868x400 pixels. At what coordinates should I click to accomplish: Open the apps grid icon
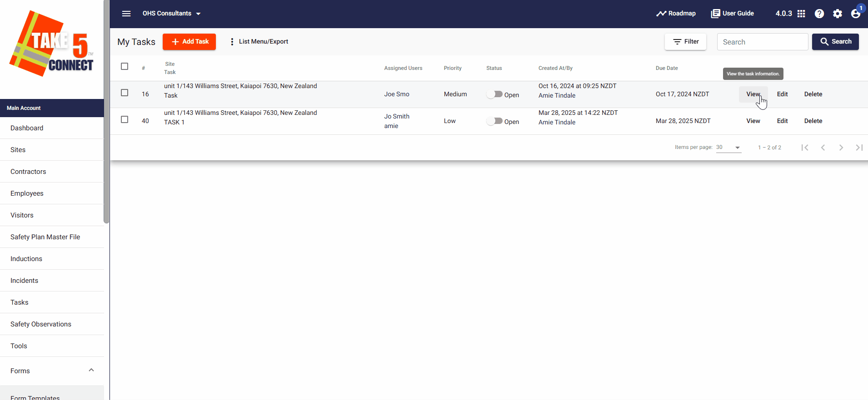tap(801, 14)
